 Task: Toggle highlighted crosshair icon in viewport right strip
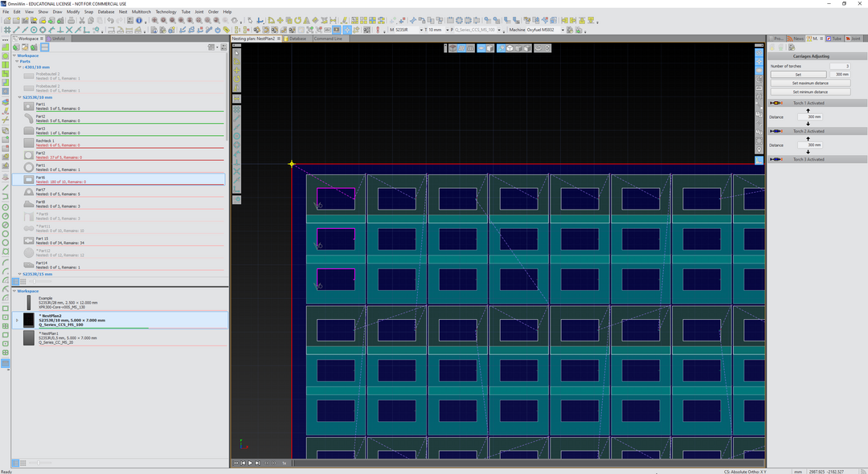[759, 61]
